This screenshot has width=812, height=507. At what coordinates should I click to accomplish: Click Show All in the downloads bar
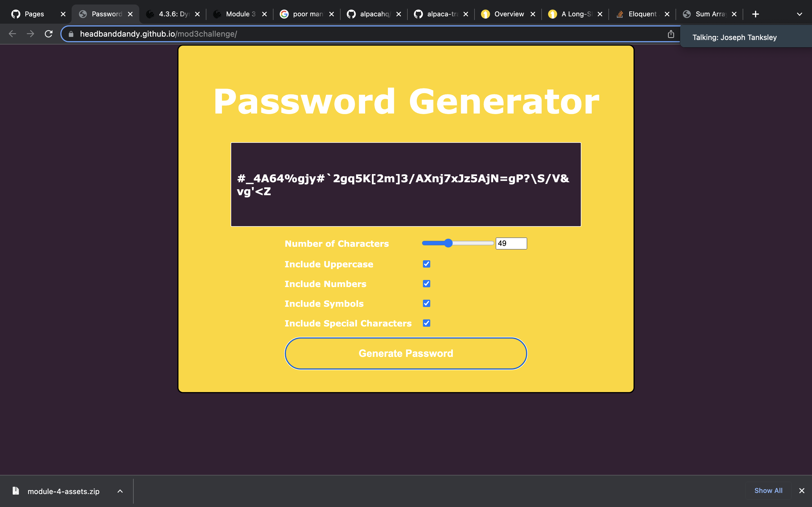point(768,490)
